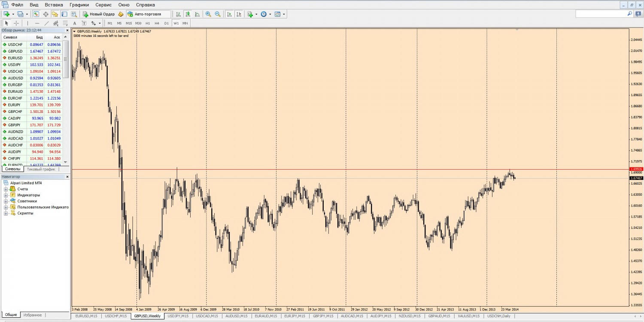The width and height of the screenshot is (644, 322).
Task: Switch to the Тиковый график tab
Action: (x=41, y=169)
